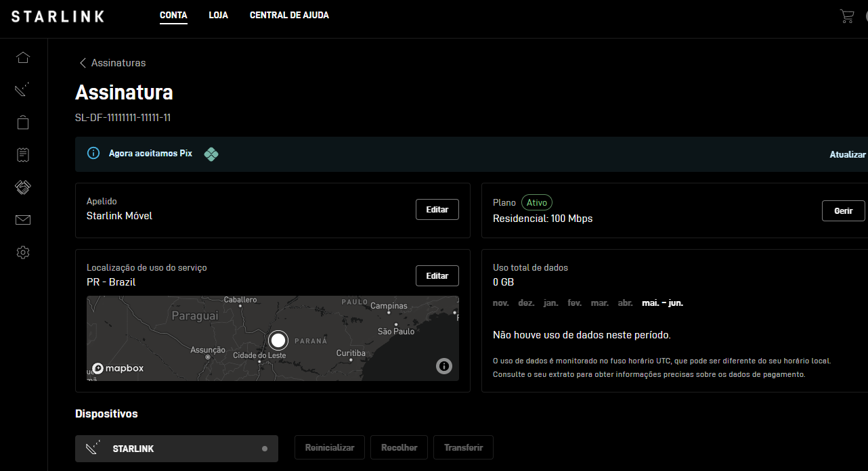The height and width of the screenshot is (471, 868).
Task: Edit the Apelido nickname
Action: 437,210
